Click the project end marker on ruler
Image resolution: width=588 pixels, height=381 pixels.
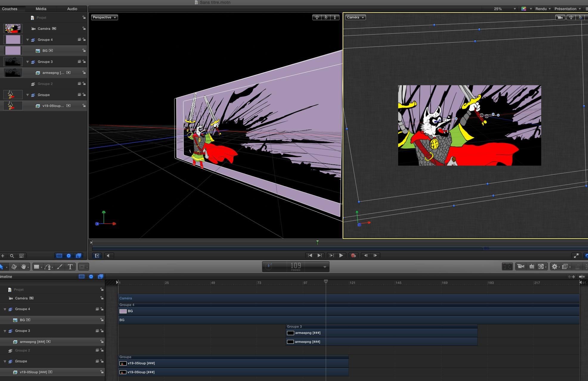tap(581, 282)
